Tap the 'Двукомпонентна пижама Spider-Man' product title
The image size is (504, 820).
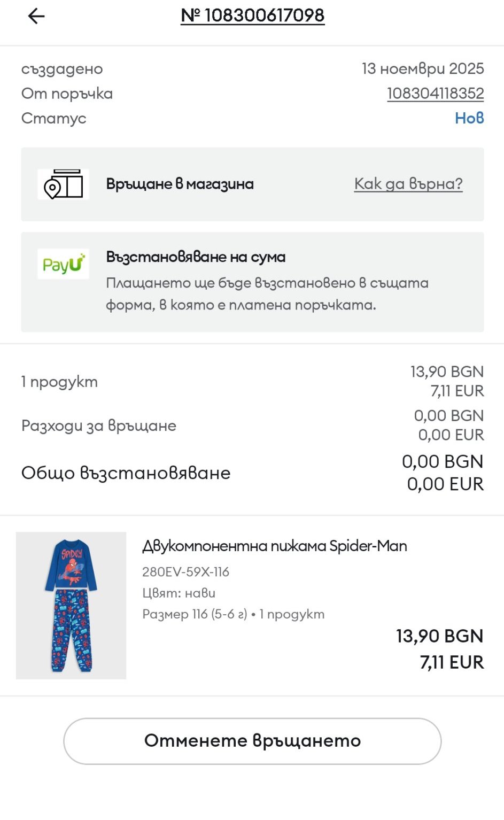(x=274, y=546)
